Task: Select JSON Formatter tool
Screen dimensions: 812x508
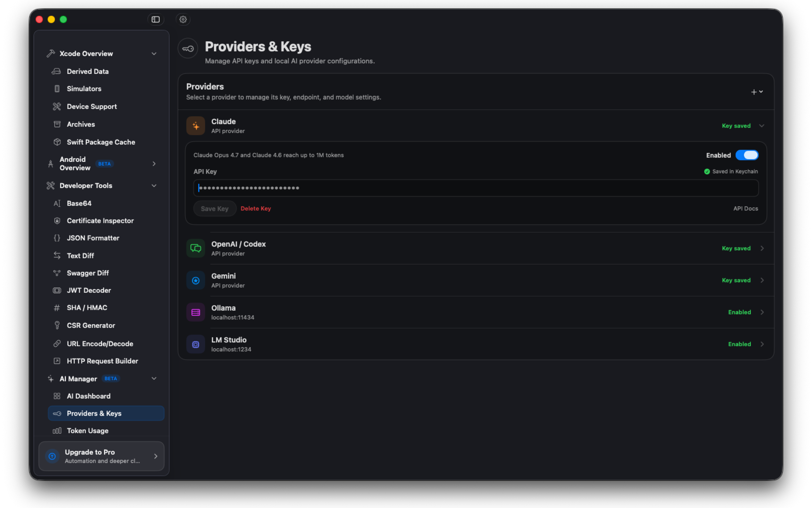Action: [106, 238]
